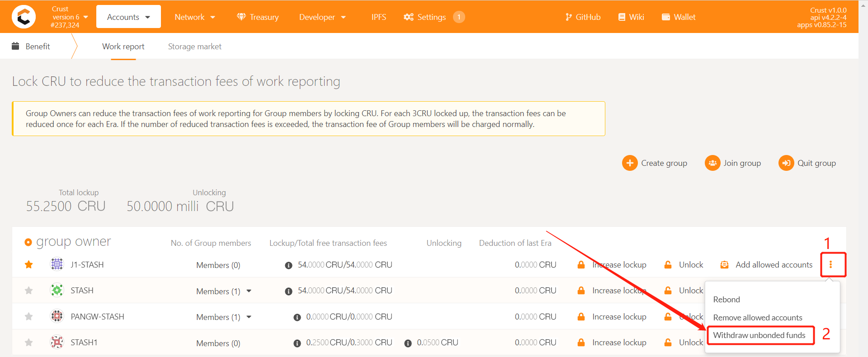The height and width of the screenshot is (357, 868).
Task: Click the Quit group button
Action: coord(807,163)
